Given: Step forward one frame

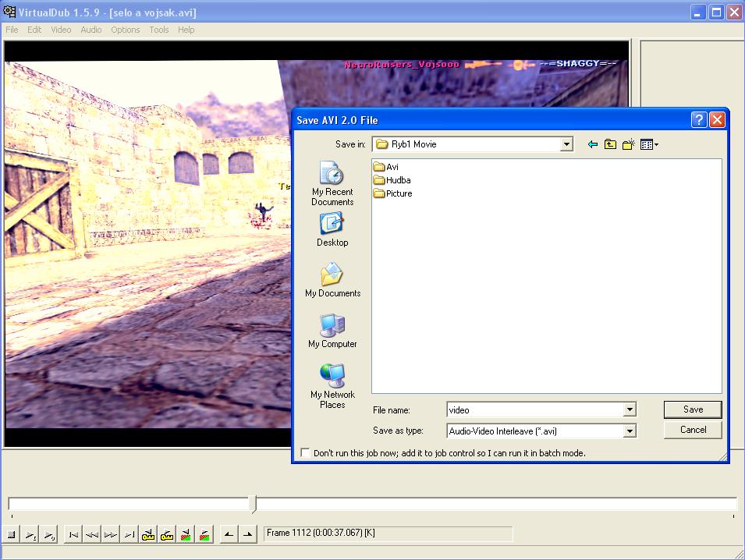Looking at the screenshot, I should coord(111,534).
